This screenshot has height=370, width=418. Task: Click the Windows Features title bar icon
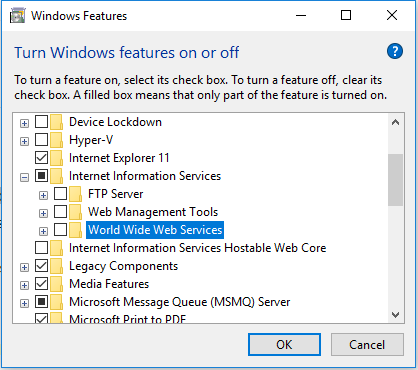[18, 16]
